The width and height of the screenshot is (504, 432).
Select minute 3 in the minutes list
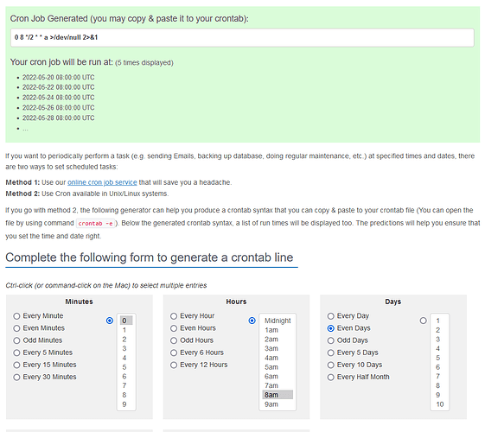point(126,348)
